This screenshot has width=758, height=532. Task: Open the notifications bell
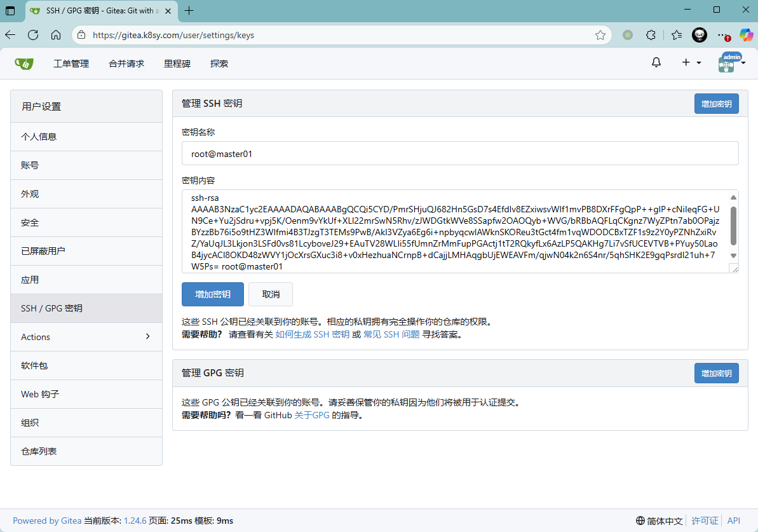[x=656, y=62]
